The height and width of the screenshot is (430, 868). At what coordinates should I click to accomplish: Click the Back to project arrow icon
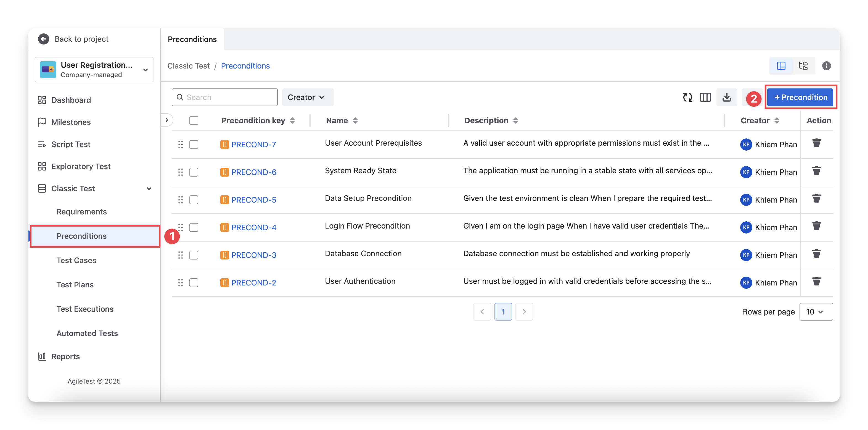point(43,39)
